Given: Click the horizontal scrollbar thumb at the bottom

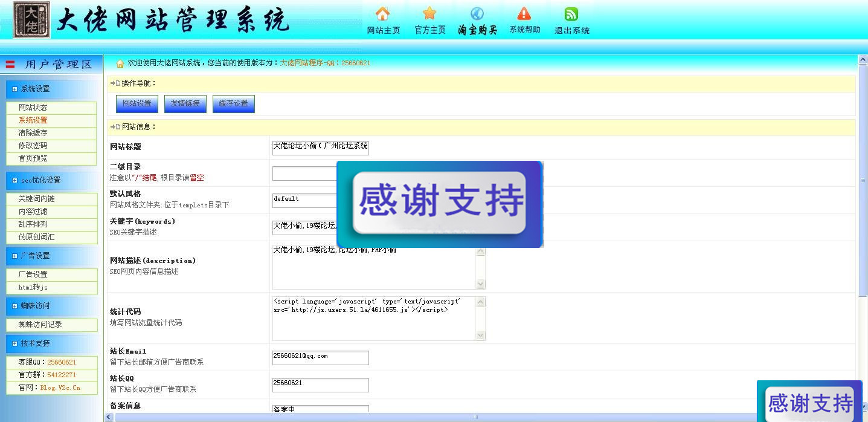Looking at the screenshot, I should tap(475, 417).
